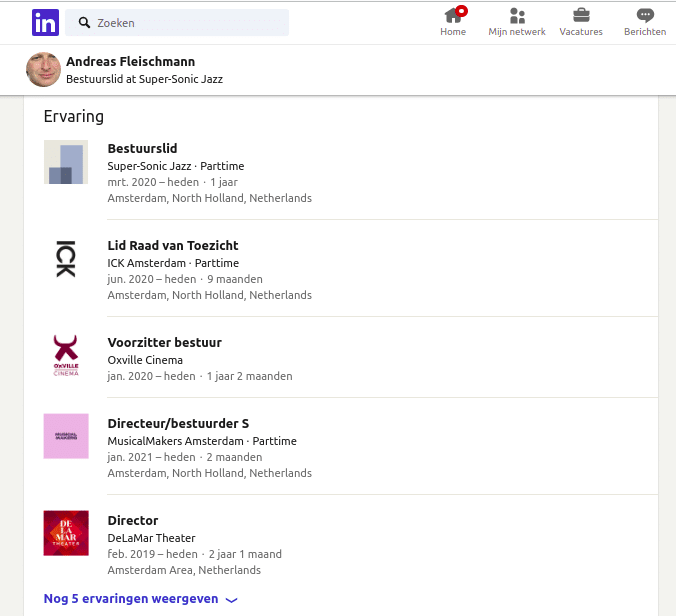Click 'Bestuurslid at Super-Sonic Jazz' headline
Viewport: 676px width, 616px height.
click(x=144, y=79)
